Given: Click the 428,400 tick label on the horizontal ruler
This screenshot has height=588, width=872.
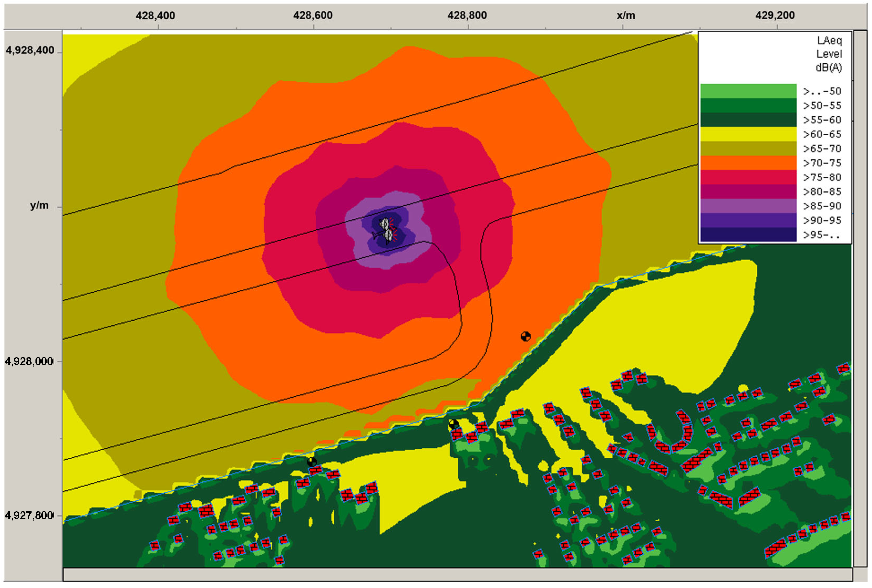Looking at the screenshot, I should coord(155,15).
